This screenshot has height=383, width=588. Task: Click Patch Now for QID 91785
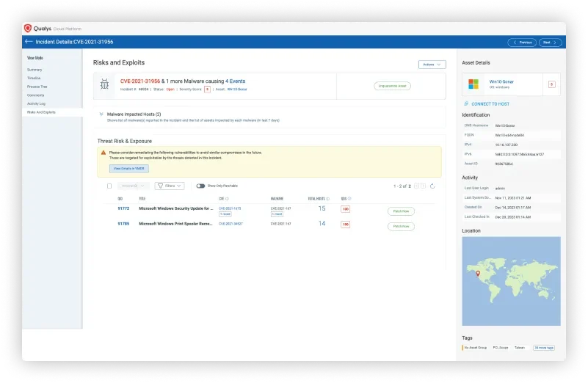[401, 227]
